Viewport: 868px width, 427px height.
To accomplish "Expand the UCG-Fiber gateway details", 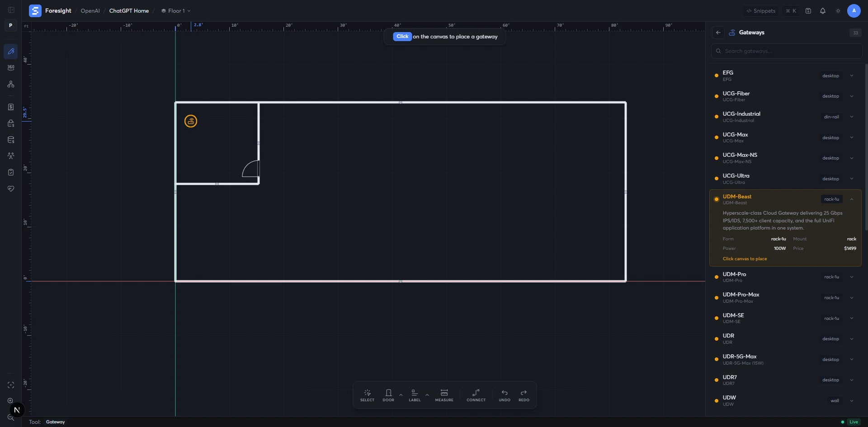I will 852,96.
